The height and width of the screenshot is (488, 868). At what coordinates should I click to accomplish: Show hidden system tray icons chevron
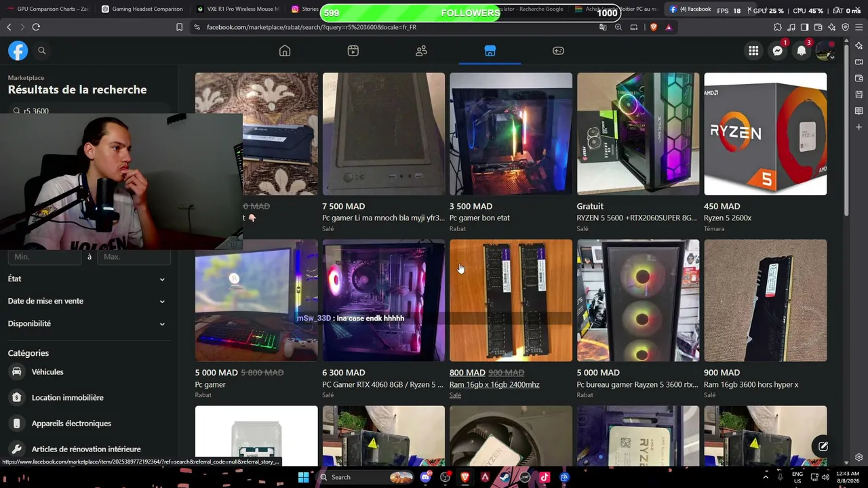point(766,477)
